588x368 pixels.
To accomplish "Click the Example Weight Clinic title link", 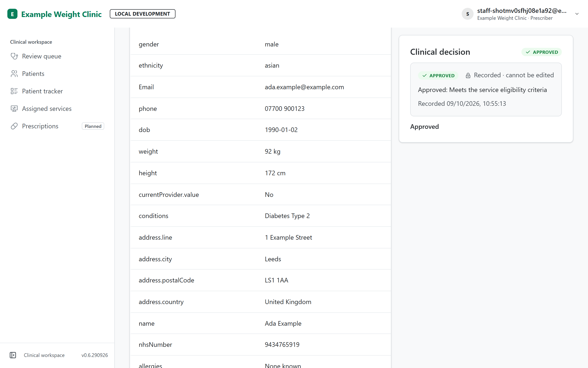I will 61,14.
